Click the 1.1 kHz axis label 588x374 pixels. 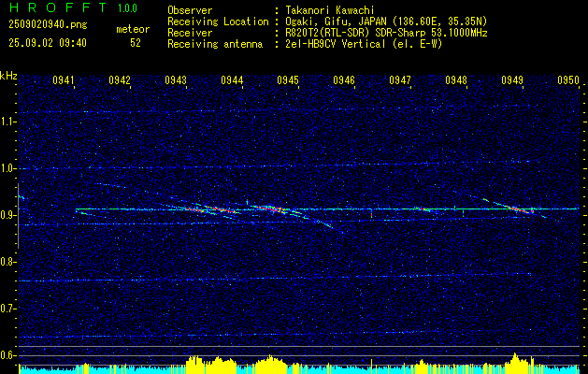8,122
